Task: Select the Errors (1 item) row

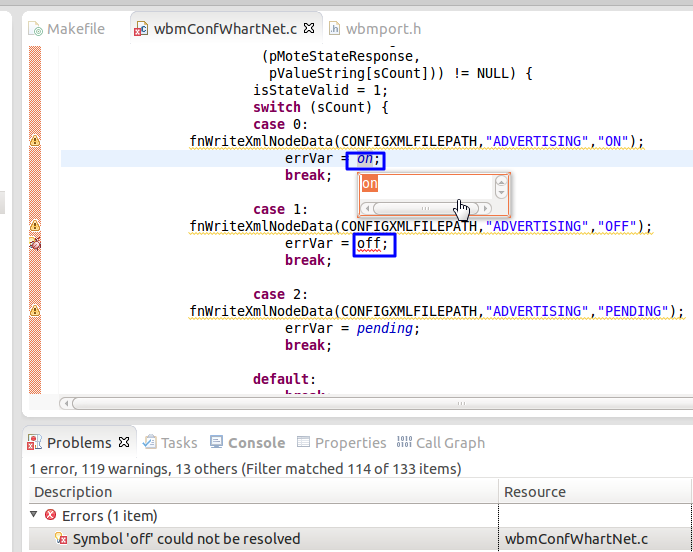Action: click(x=360, y=516)
